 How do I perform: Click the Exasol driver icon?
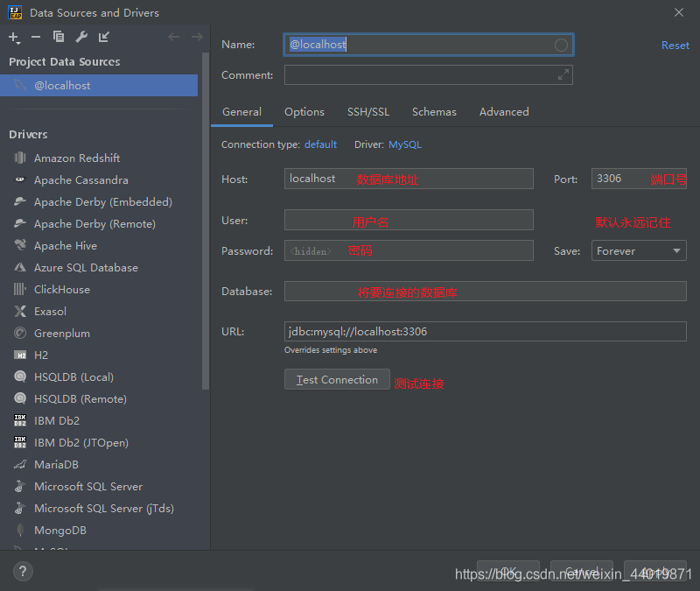(x=20, y=311)
